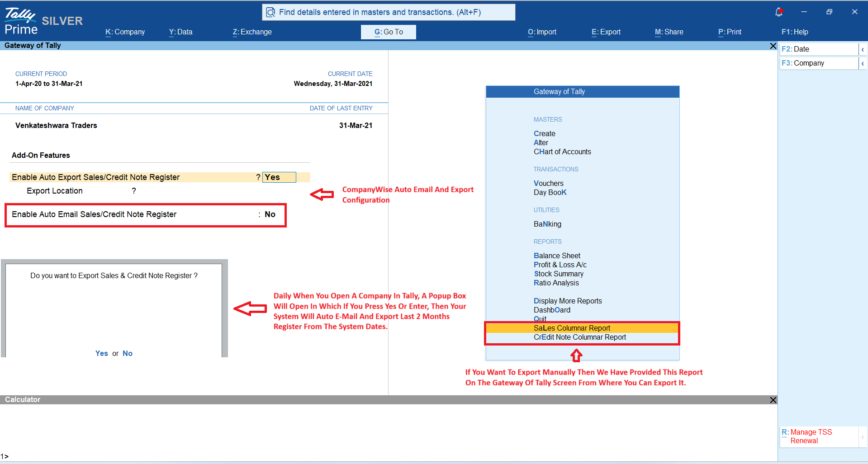Open the E: Export menu
This screenshot has height=464, width=868.
point(606,32)
